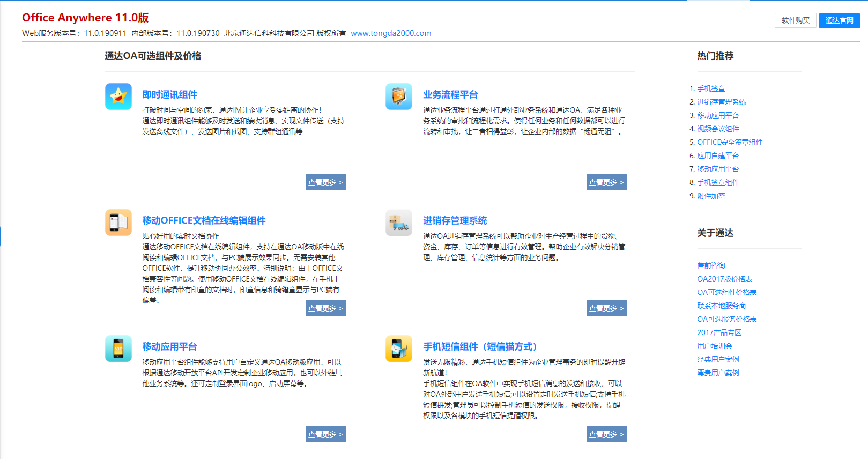868x459 pixels.
Task: Click the 关于通达 sidebar heading
Action: (x=715, y=233)
